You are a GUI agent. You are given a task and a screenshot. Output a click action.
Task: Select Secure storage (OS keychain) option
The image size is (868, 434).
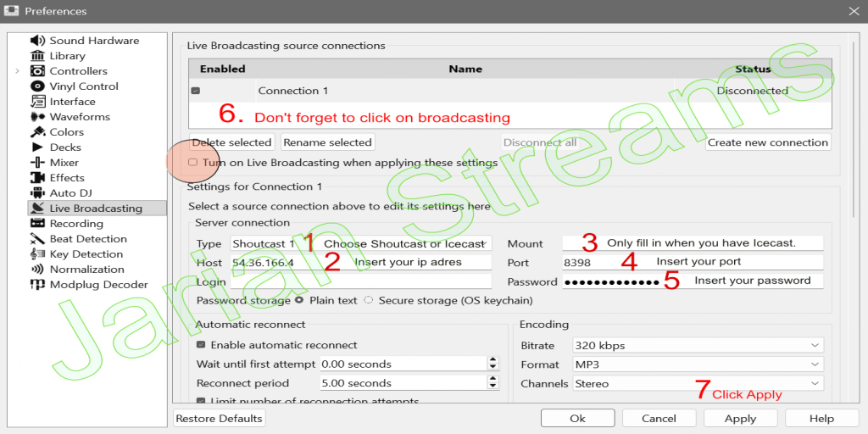pos(369,300)
